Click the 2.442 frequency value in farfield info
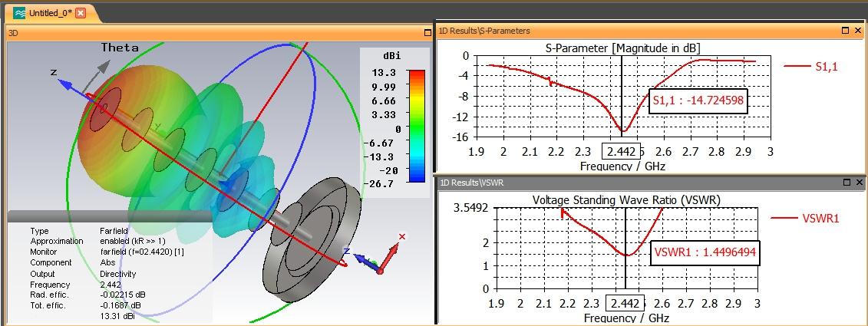868x326 pixels. tap(111, 285)
